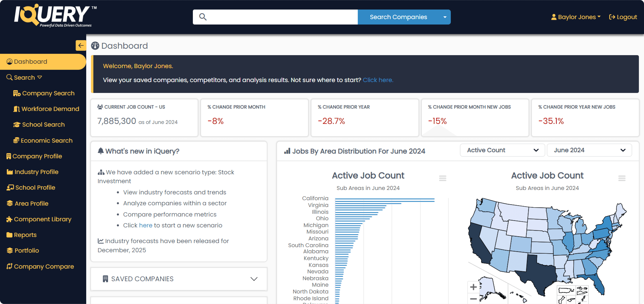Click the School Search graduation cap icon

tap(17, 125)
